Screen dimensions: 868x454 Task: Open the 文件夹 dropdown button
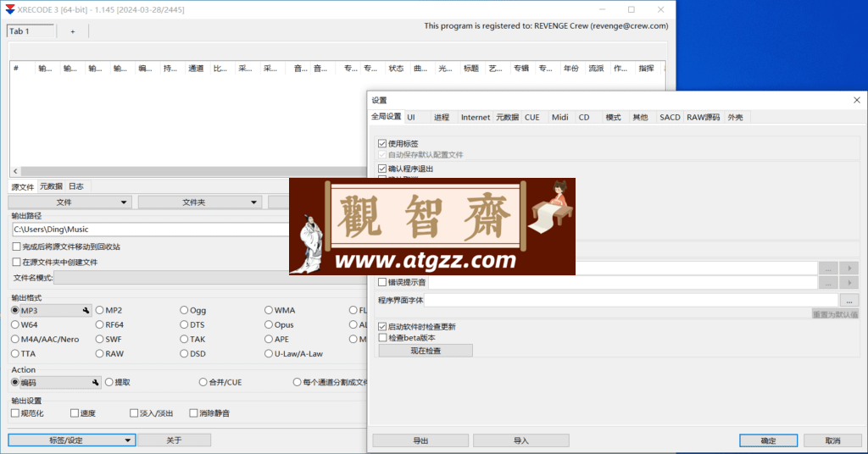tap(200, 202)
